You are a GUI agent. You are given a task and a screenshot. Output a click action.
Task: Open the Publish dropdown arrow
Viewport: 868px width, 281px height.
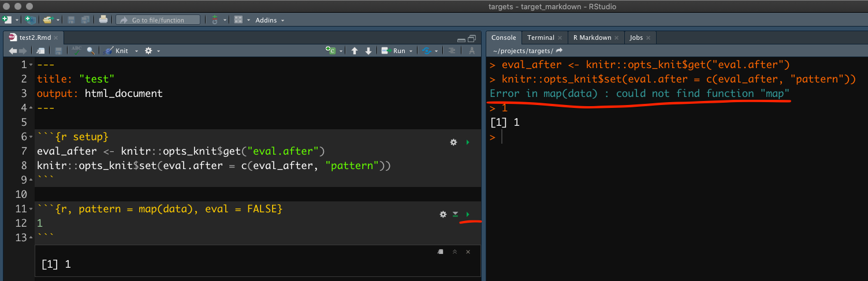[x=436, y=51]
